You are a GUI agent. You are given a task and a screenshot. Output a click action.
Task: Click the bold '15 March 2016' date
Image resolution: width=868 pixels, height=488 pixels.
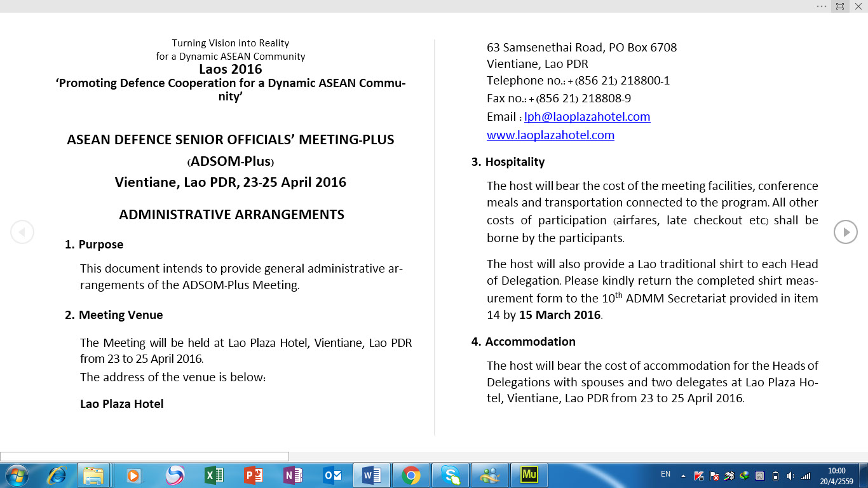pos(560,315)
